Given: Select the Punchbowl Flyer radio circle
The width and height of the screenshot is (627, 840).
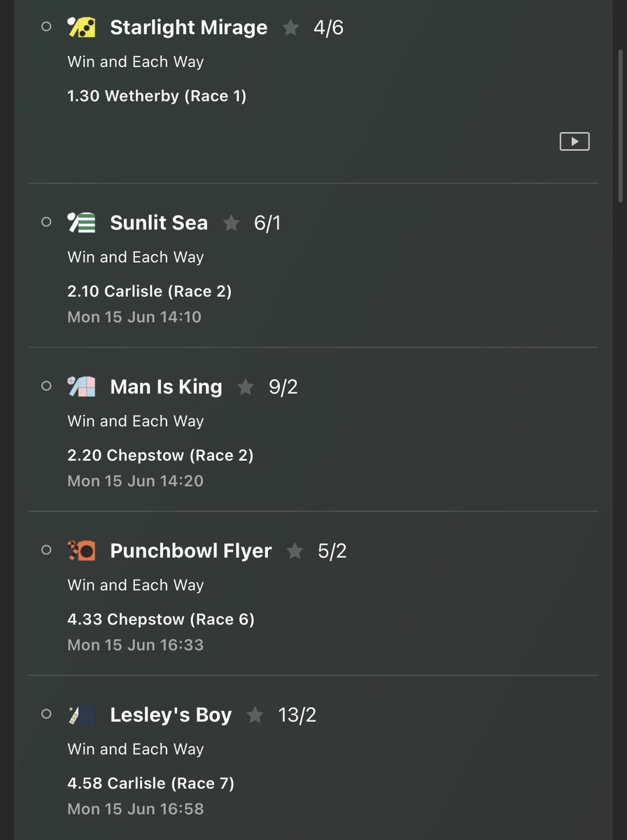Looking at the screenshot, I should tap(46, 550).
